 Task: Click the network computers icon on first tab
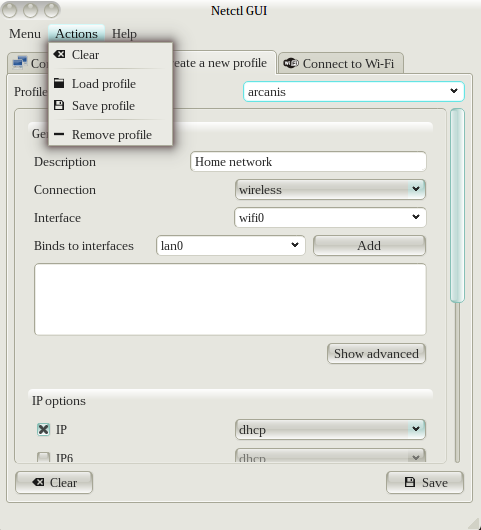pos(20,63)
